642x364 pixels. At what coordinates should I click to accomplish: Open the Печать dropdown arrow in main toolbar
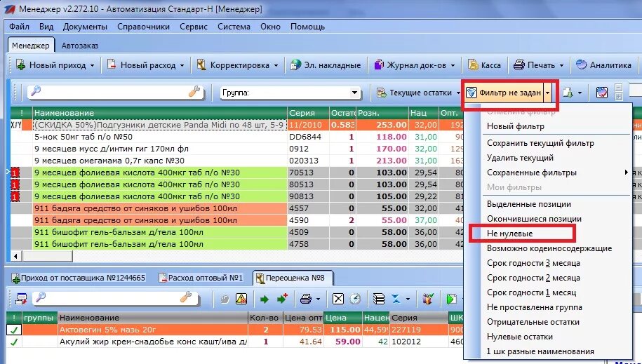pos(561,65)
